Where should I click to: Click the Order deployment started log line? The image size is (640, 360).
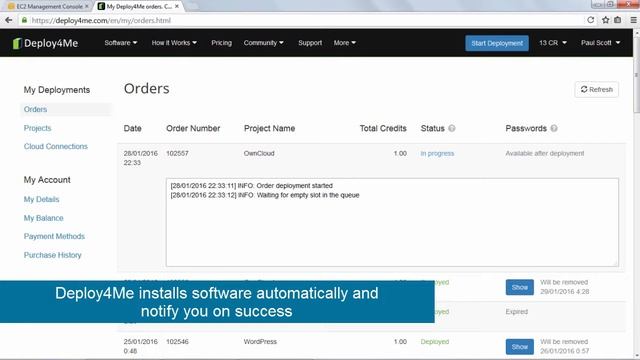(x=251, y=186)
